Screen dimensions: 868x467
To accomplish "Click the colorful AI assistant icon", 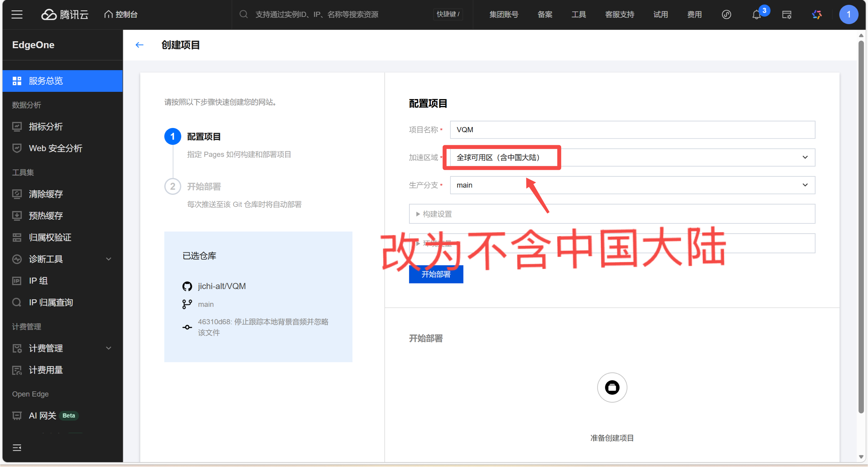I will click(817, 15).
